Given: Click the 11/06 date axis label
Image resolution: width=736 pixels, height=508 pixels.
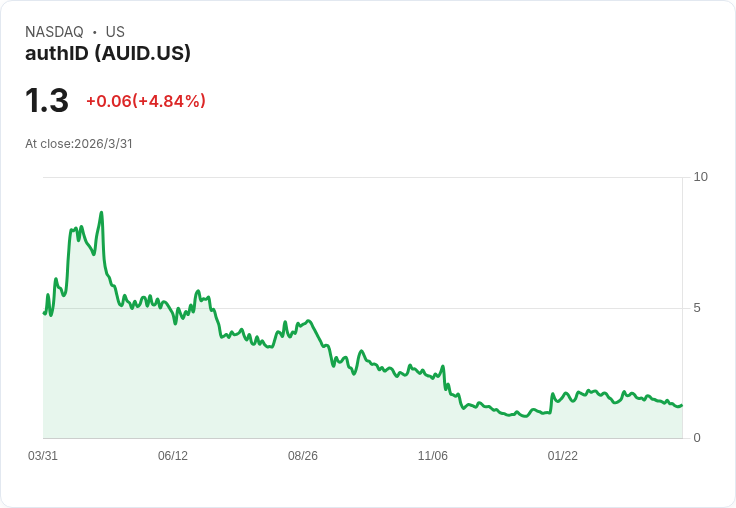Looking at the screenshot, I should tap(433, 455).
